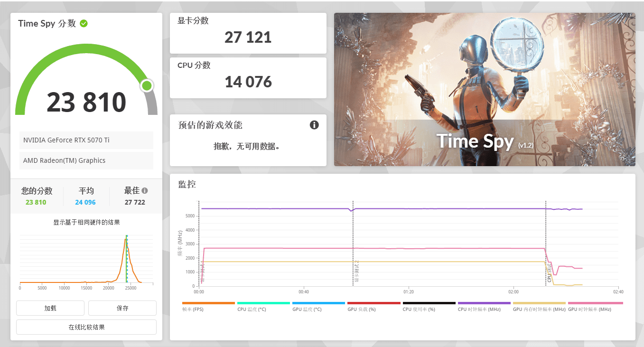Select the AMD Radeon(TM) Graphics entry

pos(86,160)
